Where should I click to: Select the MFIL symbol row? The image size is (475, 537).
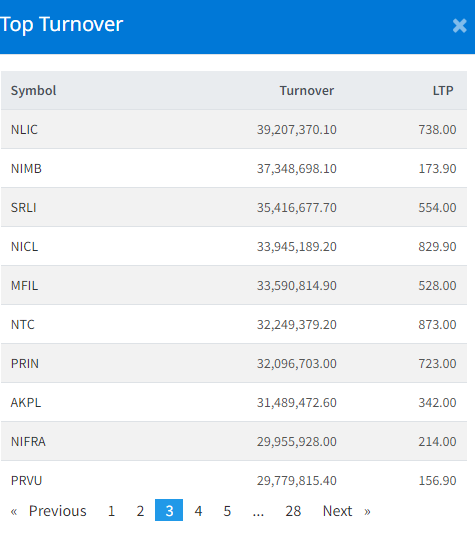pyautogui.click(x=234, y=286)
